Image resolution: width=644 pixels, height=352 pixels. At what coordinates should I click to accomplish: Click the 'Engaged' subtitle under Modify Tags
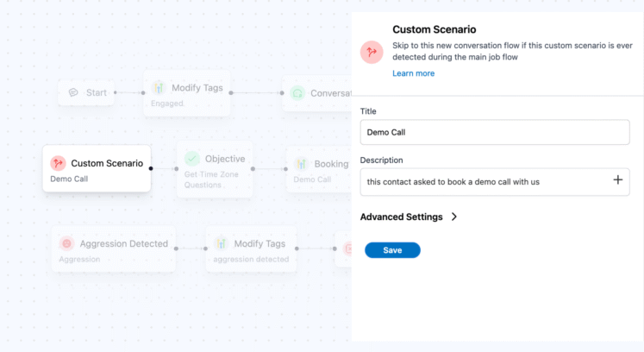[167, 104]
